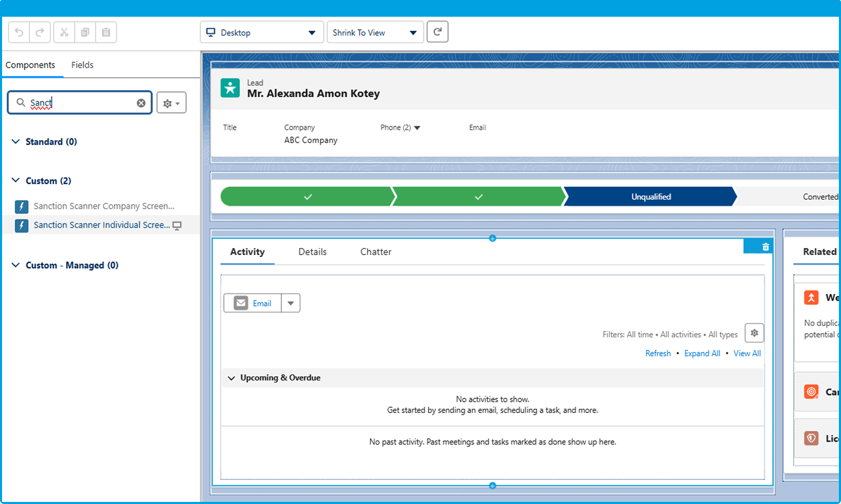This screenshot has height=504, width=841.
Task: Select Sanction Scanner Individual Screening component
Action: (101, 225)
